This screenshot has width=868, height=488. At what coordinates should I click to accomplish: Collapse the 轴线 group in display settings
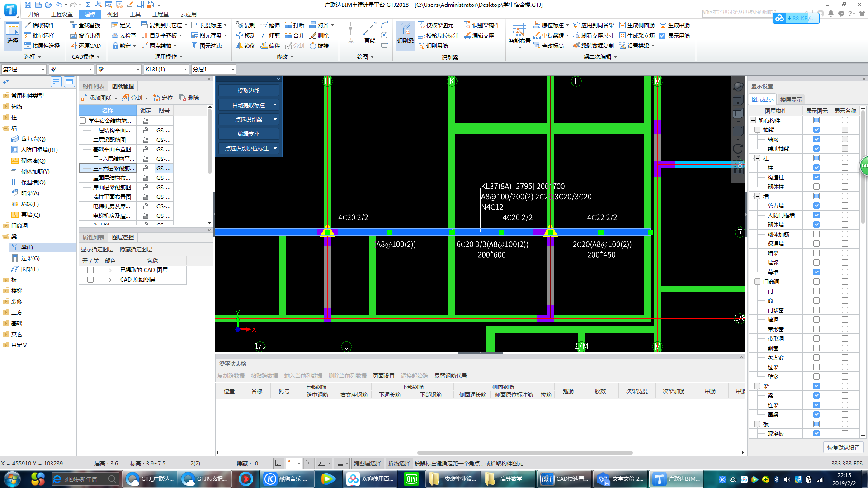pyautogui.click(x=757, y=130)
